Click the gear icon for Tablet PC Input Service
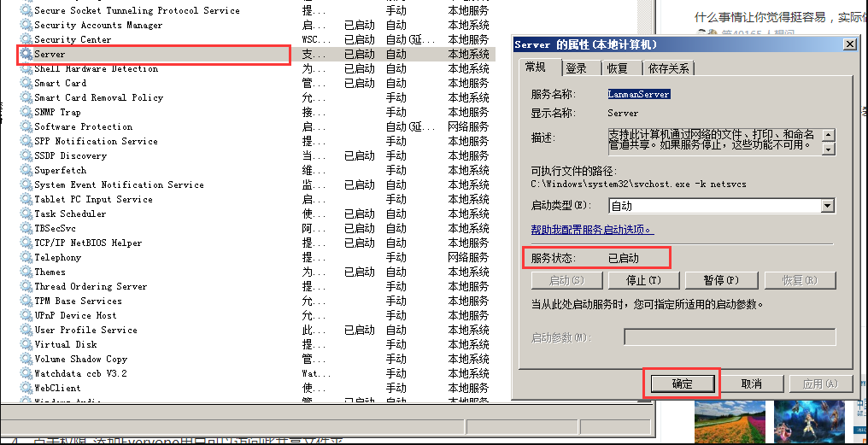868x445 pixels. tap(26, 199)
